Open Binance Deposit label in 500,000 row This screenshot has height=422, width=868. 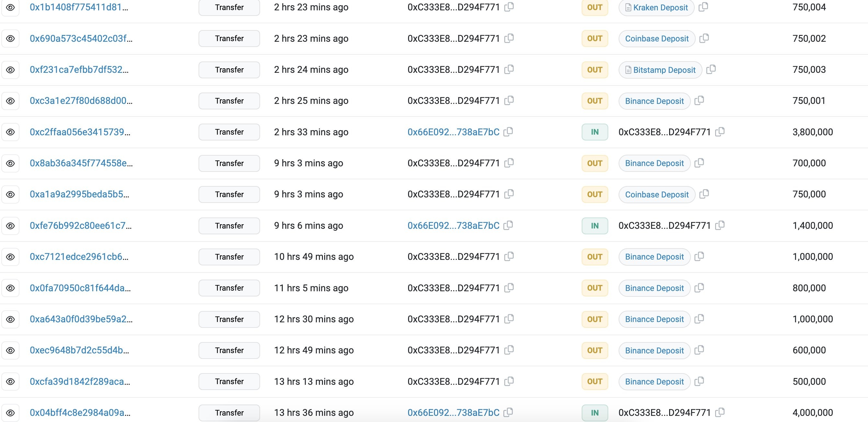(654, 382)
